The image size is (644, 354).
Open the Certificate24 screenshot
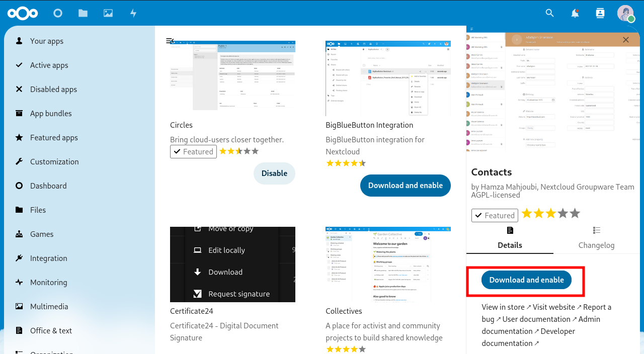[x=232, y=264]
